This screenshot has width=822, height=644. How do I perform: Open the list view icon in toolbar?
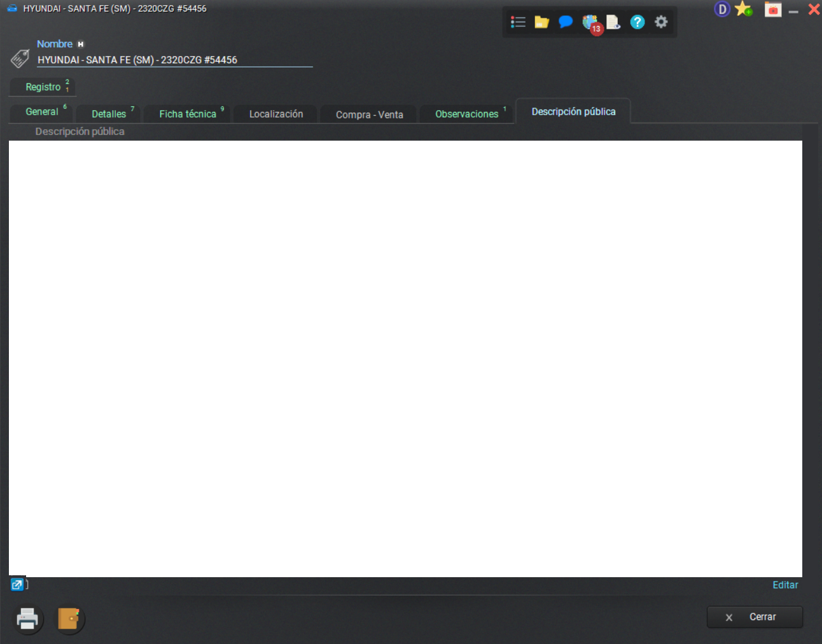coord(518,22)
